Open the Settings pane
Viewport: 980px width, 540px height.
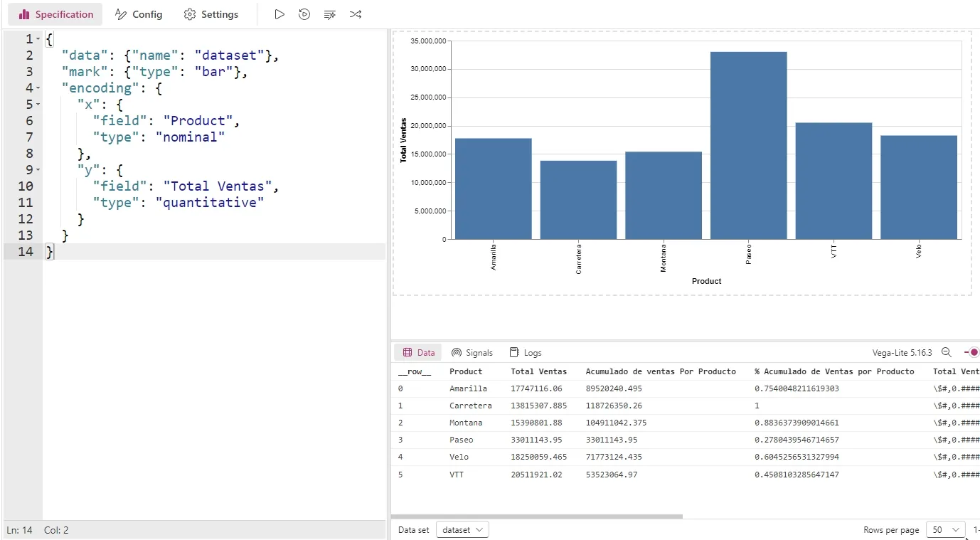(x=211, y=14)
